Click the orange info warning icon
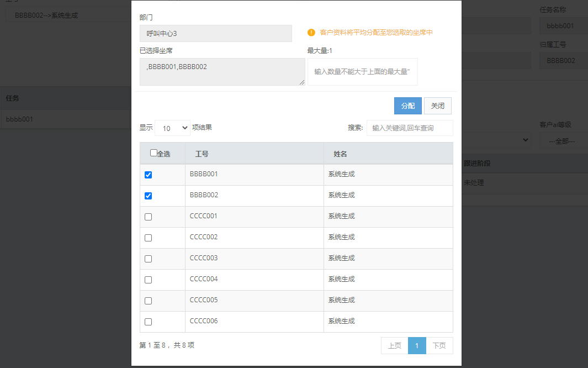 [x=311, y=33]
